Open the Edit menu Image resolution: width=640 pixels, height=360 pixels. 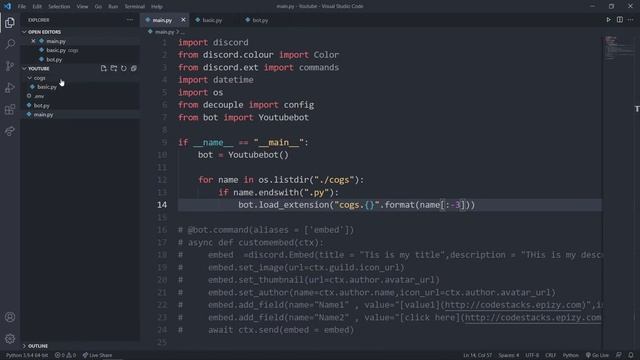pyautogui.click(x=37, y=7)
